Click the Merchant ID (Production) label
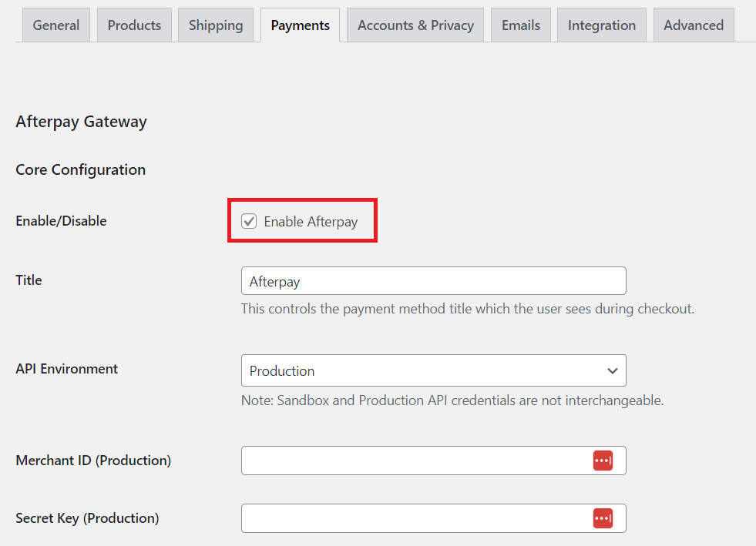756x546 pixels. coord(93,461)
